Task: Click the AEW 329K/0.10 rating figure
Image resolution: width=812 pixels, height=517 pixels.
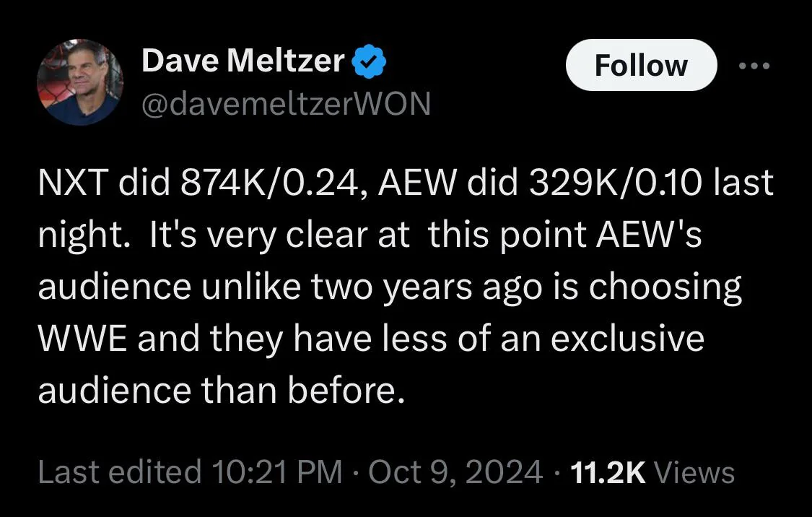Action: [616, 183]
